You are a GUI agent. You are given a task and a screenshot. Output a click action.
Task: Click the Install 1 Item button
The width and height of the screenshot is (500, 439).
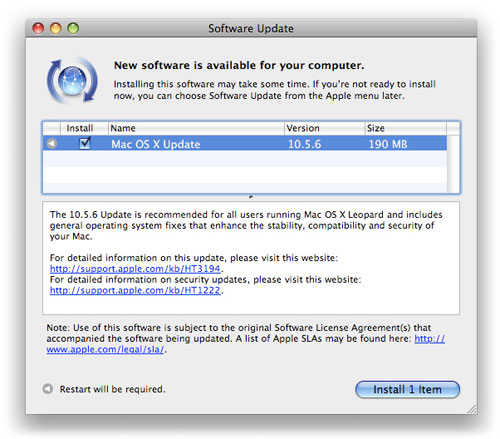coord(407,389)
